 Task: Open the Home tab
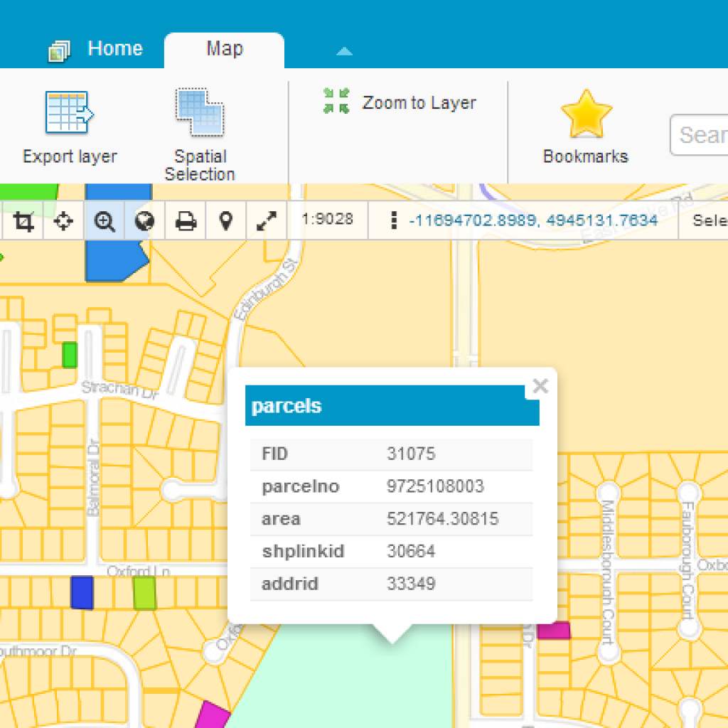point(115,49)
